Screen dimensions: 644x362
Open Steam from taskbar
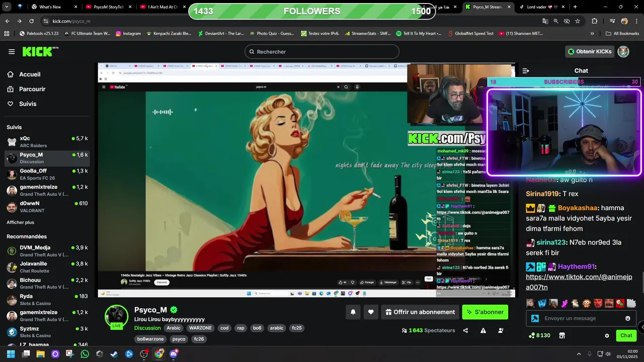114,354
